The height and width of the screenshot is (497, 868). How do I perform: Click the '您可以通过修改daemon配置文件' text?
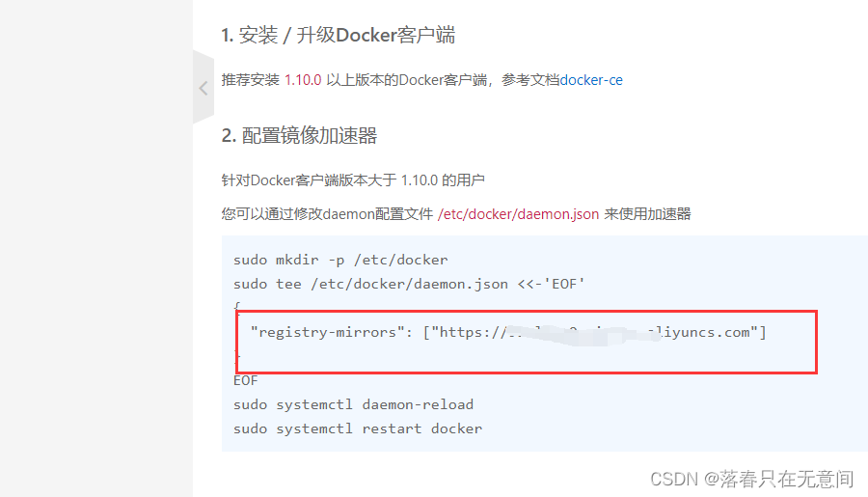click(326, 213)
